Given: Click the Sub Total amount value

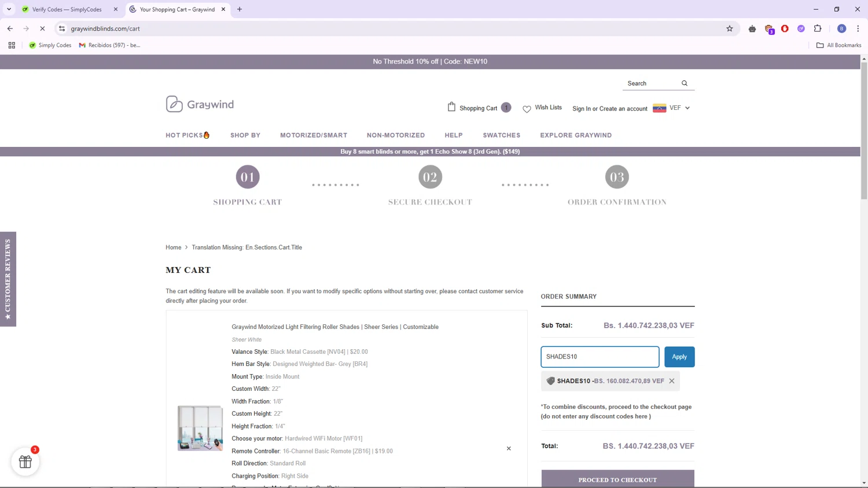Looking at the screenshot, I should coord(649,326).
